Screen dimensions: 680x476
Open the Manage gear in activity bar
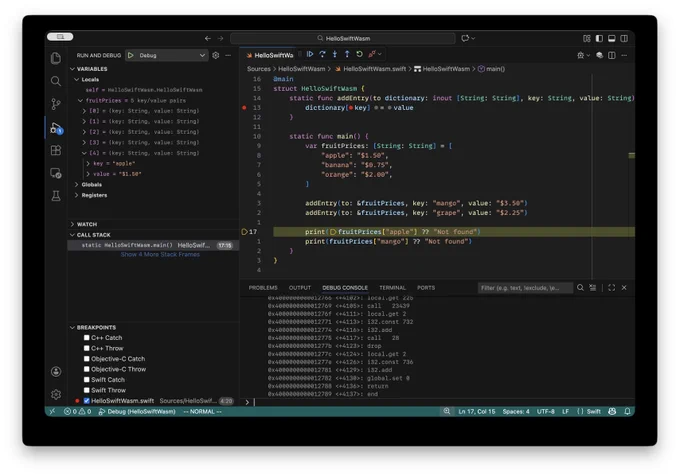pos(56,394)
